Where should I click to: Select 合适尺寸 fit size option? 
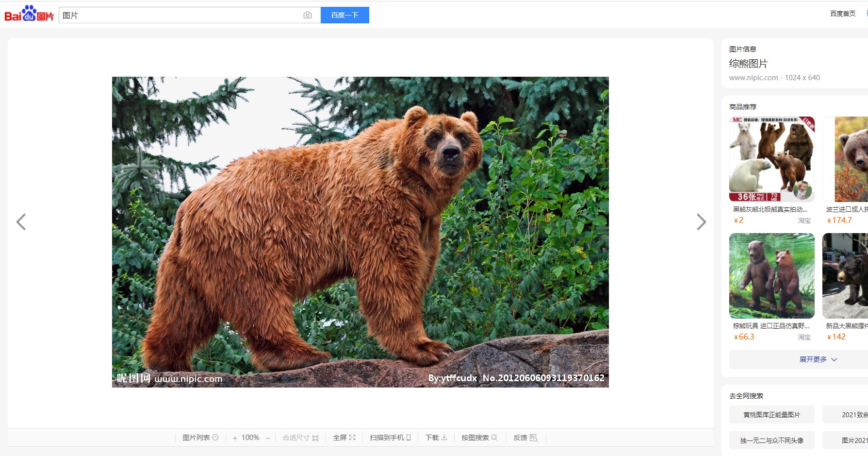coord(300,438)
